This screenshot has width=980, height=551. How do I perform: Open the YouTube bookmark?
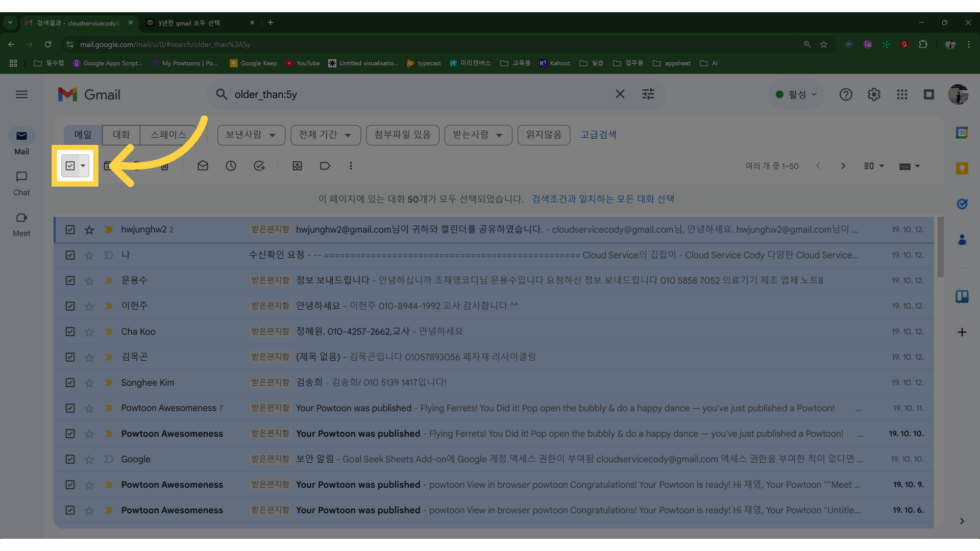[x=302, y=63]
